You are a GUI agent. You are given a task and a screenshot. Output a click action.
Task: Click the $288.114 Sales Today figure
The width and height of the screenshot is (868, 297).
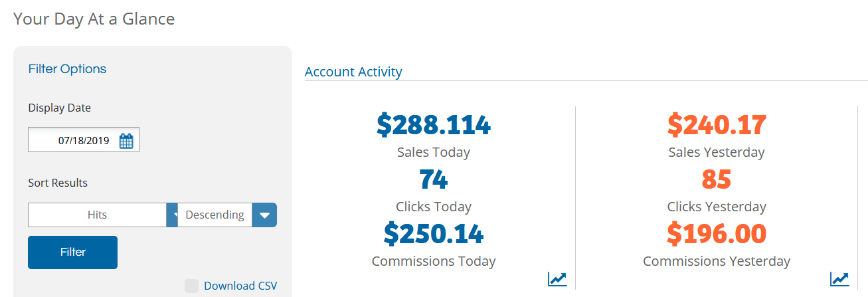pyautogui.click(x=434, y=125)
